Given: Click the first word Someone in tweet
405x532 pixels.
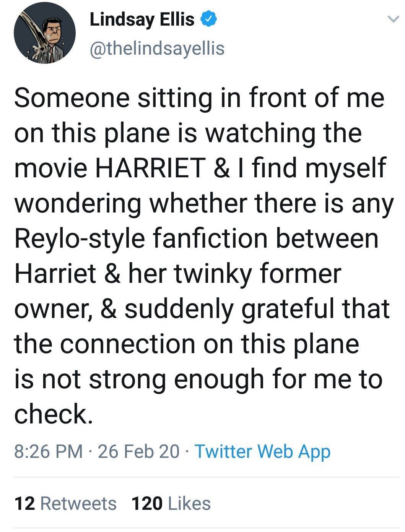Looking at the screenshot, I should 72,98.
